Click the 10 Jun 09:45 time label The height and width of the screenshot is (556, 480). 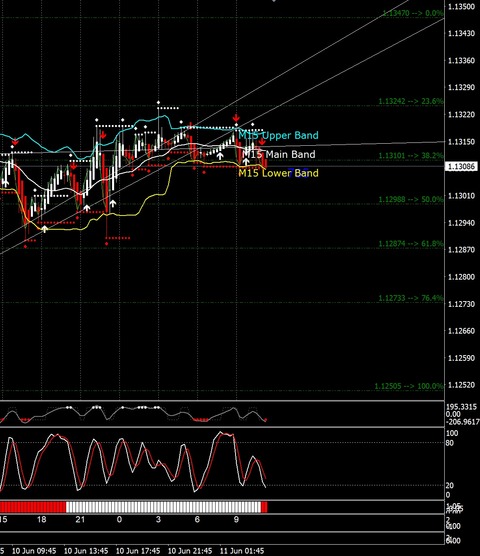point(34,551)
